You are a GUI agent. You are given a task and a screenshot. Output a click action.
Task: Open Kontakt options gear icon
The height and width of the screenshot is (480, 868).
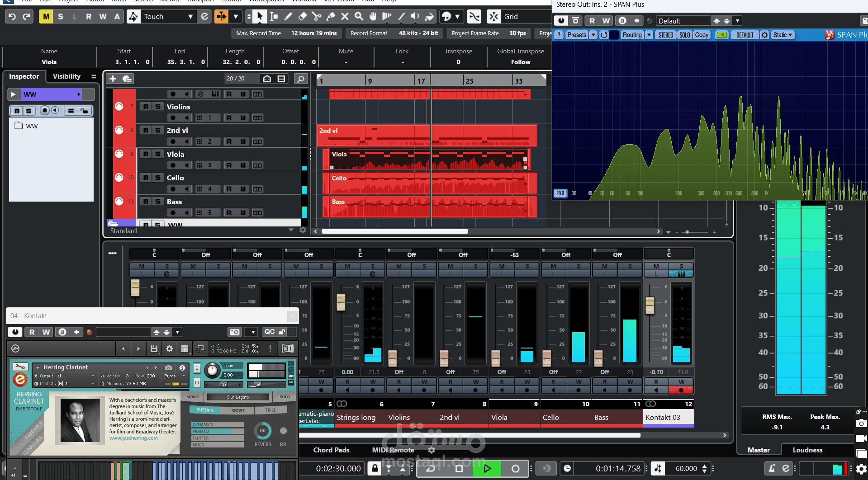point(169,348)
